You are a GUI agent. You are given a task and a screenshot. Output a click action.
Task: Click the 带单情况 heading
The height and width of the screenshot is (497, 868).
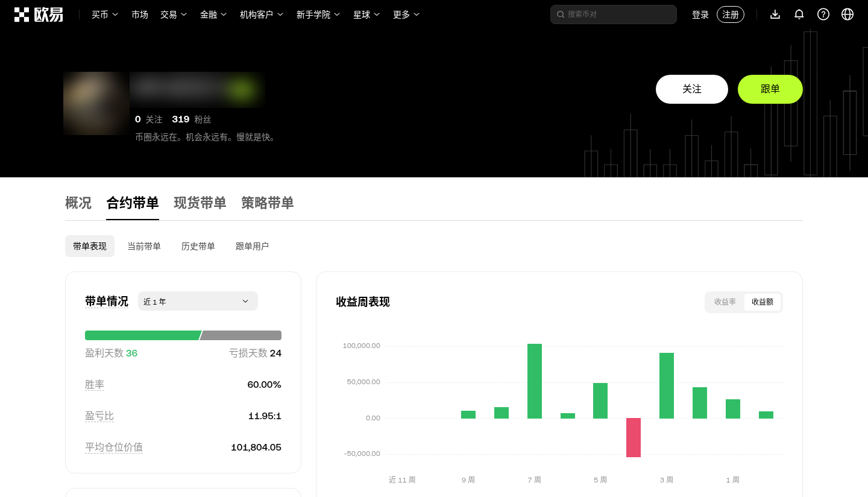[x=107, y=301]
